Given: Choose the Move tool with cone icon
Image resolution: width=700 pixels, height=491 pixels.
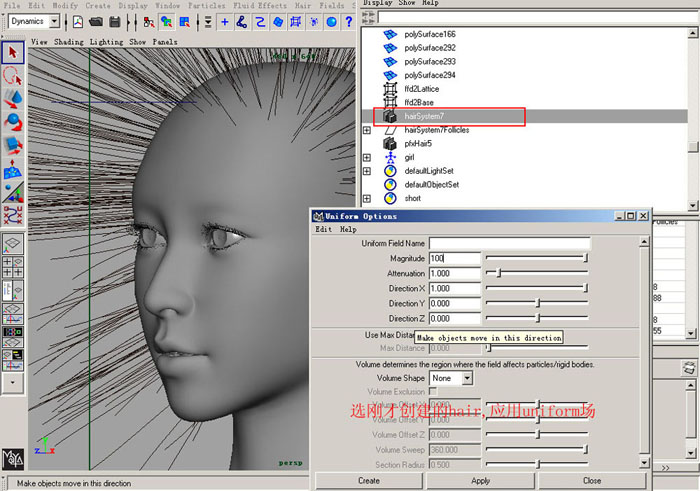Looking at the screenshot, I should 12,99.
